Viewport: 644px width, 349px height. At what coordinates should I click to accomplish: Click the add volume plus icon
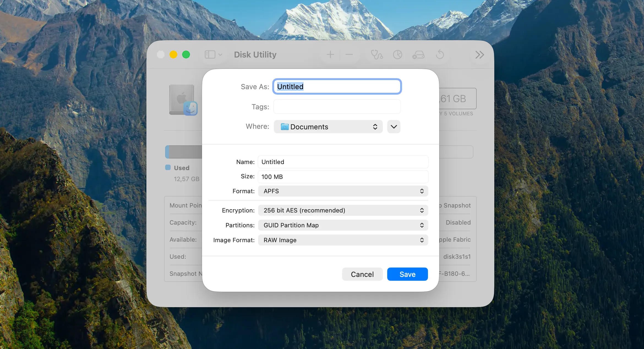click(330, 54)
